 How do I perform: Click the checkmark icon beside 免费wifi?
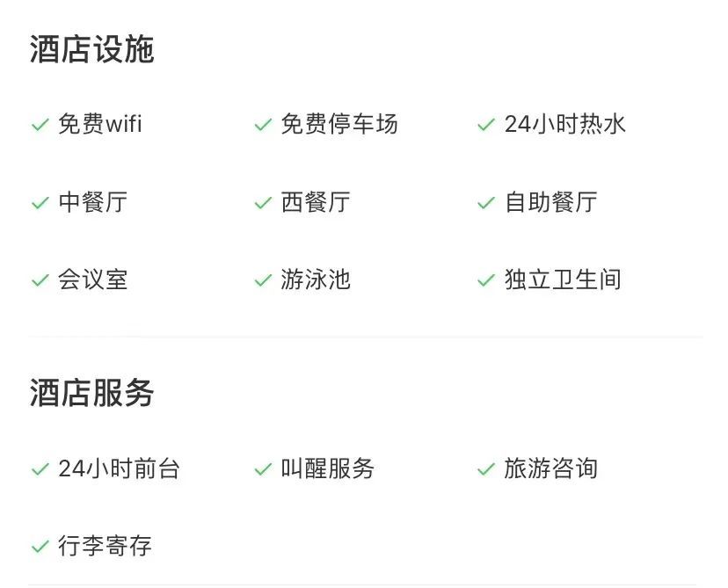click(40, 126)
